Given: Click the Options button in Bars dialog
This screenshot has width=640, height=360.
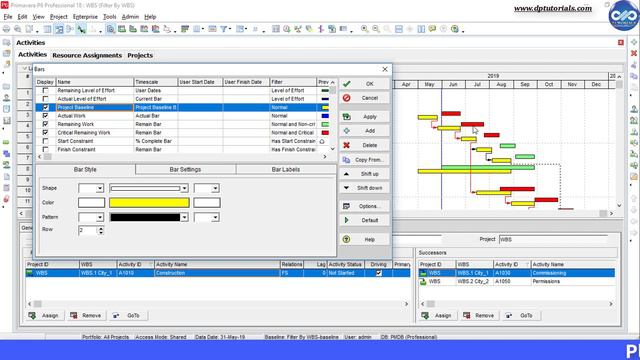Looking at the screenshot, I should [x=364, y=206].
